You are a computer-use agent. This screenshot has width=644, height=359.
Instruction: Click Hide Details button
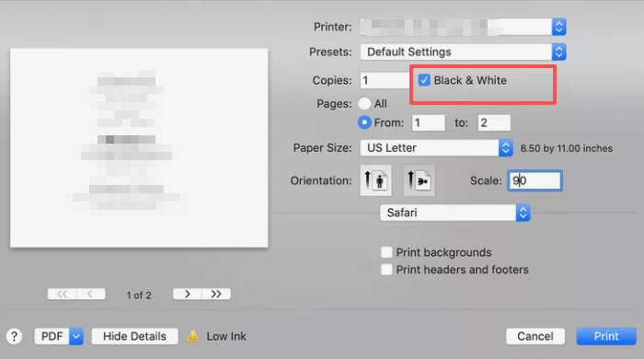point(134,336)
